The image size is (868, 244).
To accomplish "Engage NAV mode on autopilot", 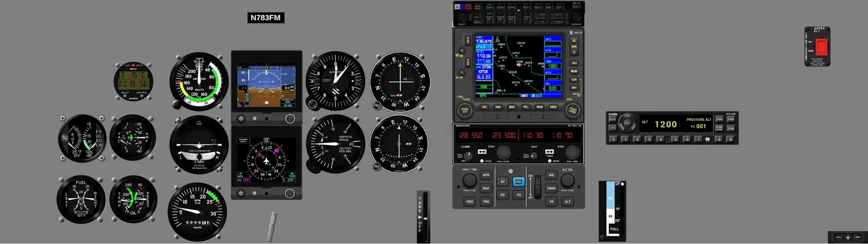I will click(486, 189).
